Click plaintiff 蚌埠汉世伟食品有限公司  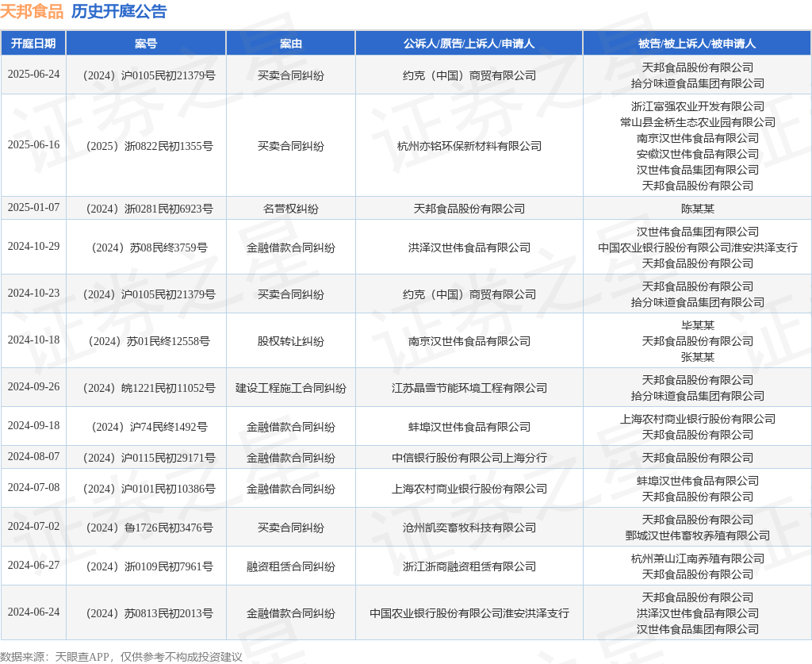469,427
